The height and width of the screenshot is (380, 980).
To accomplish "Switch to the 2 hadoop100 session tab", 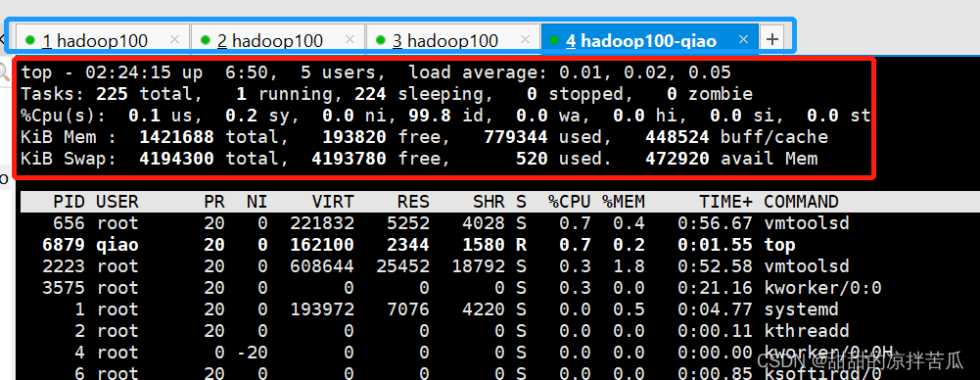I will pos(278,40).
